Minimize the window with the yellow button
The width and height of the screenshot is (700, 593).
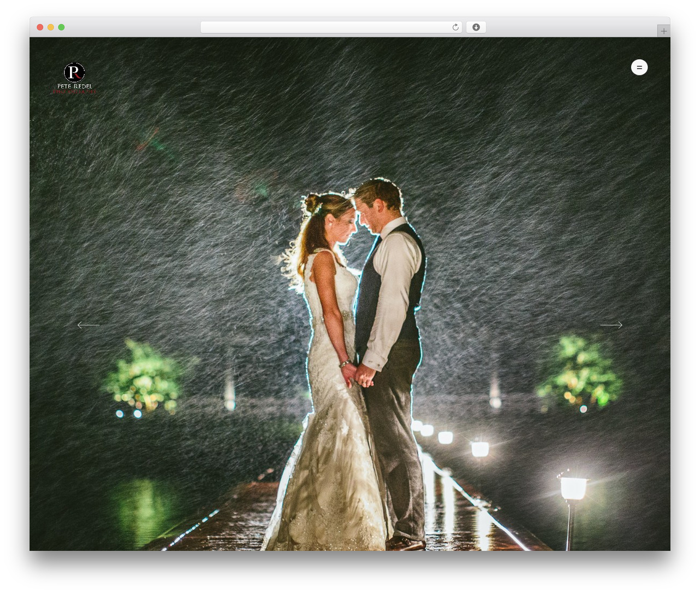[51, 27]
